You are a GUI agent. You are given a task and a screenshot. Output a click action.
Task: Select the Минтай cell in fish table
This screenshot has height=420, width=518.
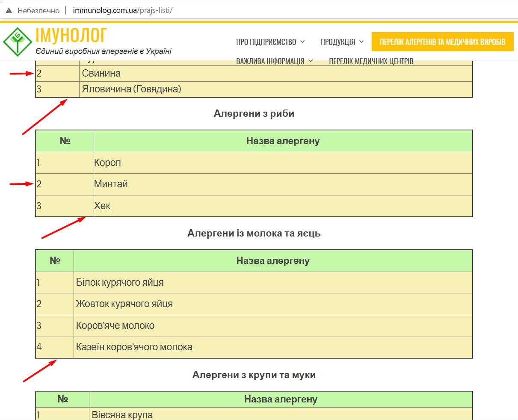click(111, 184)
